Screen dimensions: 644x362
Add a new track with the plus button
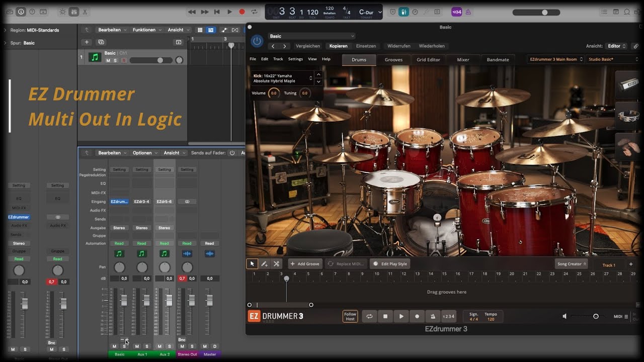pos(87,42)
